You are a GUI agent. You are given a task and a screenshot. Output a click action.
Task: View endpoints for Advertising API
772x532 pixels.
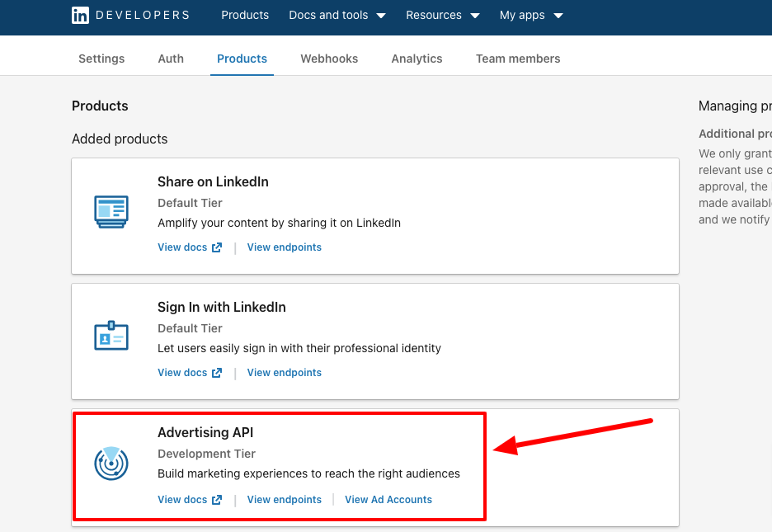(284, 500)
